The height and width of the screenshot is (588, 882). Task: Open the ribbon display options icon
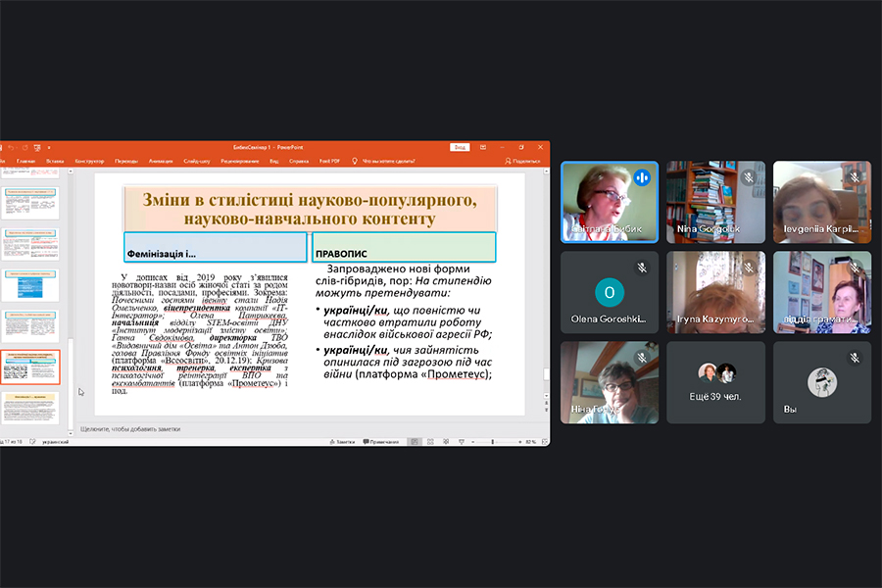(x=482, y=147)
